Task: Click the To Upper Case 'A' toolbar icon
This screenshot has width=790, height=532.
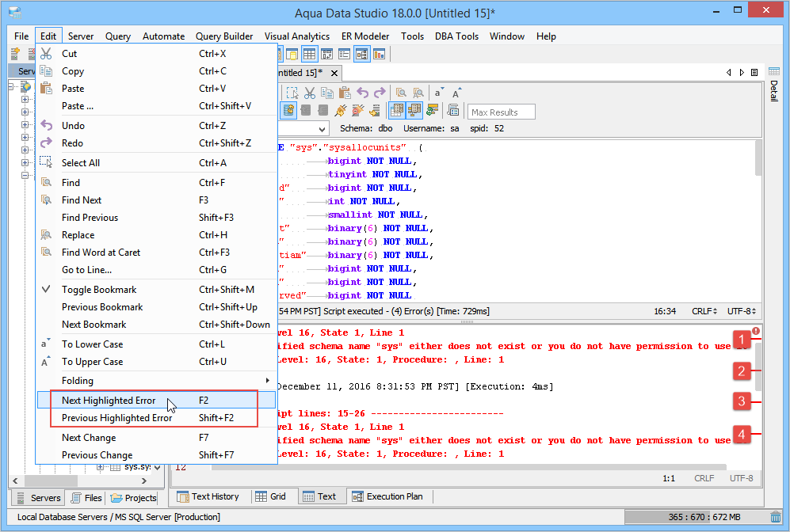Action: (x=456, y=93)
